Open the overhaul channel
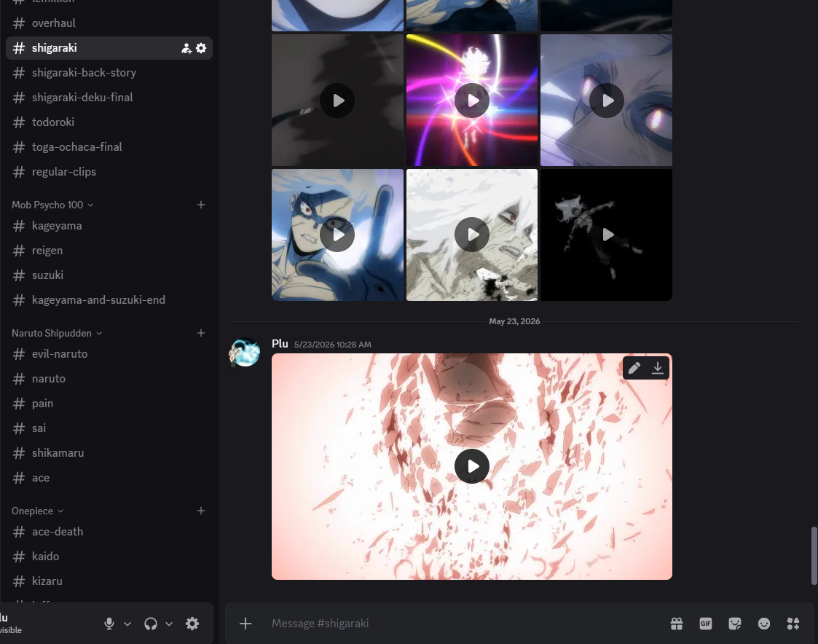 tap(109, 23)
